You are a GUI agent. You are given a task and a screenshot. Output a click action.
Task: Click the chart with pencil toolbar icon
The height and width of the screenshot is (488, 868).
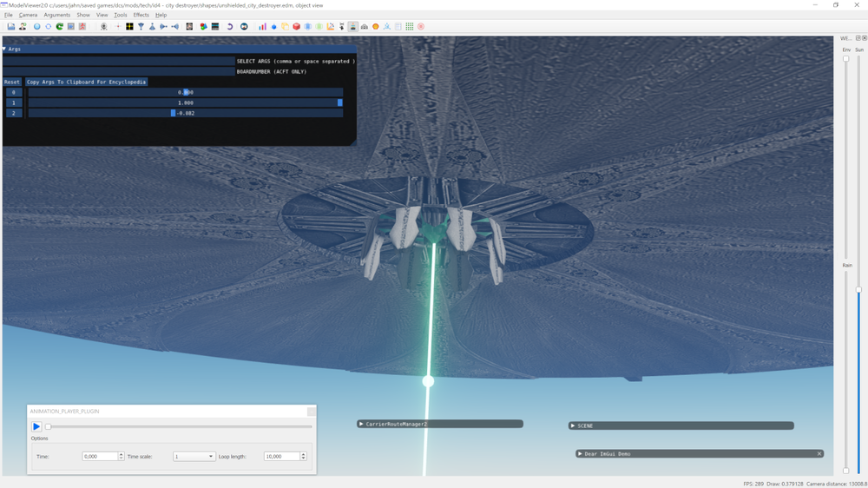tap(331, 27)
